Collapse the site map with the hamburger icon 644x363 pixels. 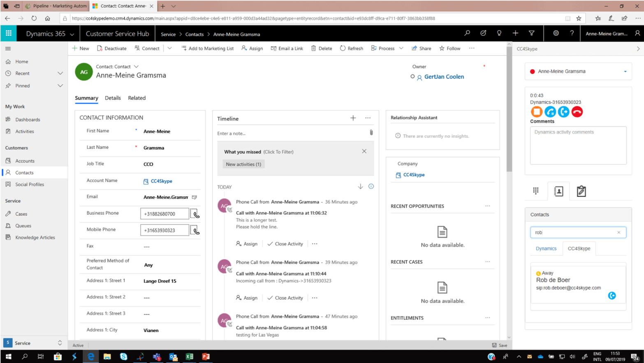click(8, 49)
